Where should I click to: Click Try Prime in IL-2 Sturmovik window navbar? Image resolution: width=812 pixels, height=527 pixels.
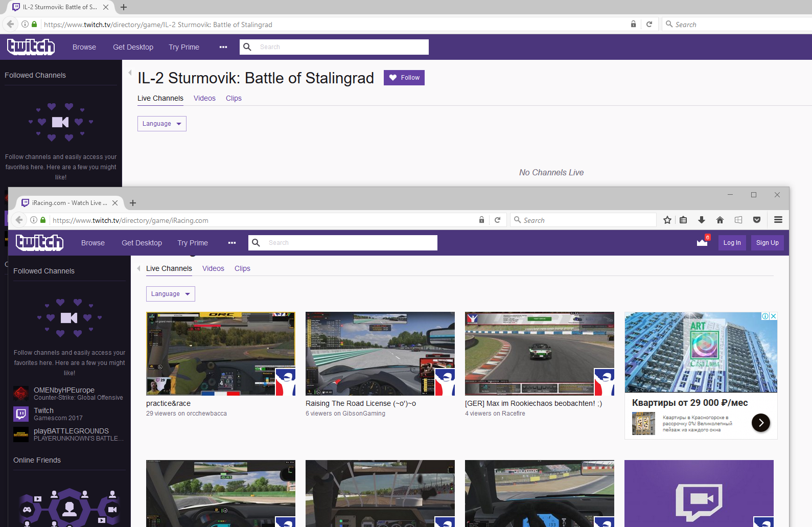pos(184,47)
